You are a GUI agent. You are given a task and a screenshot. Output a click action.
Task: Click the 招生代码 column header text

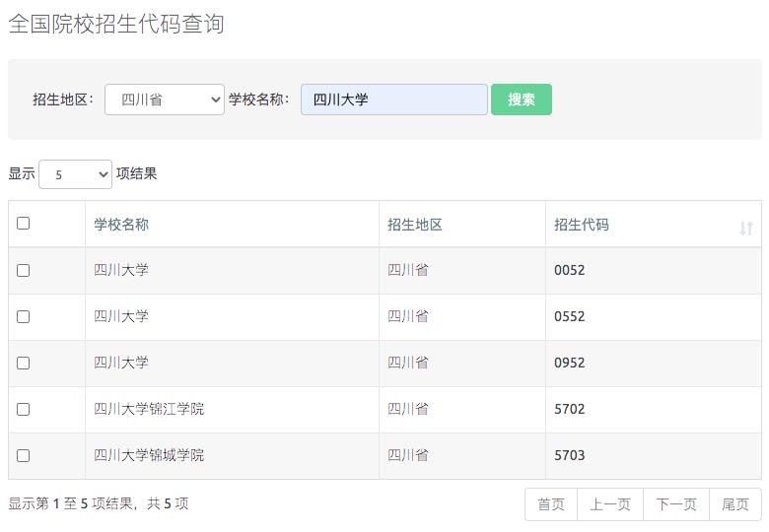click(582, 225)
